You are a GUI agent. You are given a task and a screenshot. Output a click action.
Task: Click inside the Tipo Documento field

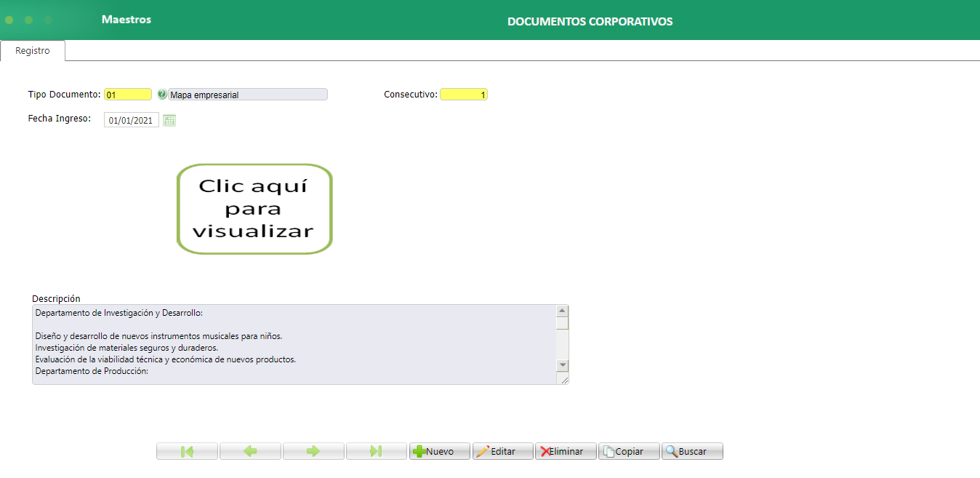[x=127, y=94]
